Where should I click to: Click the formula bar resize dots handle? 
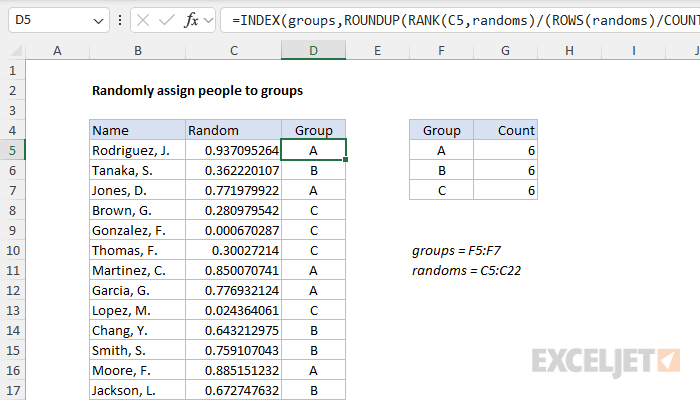[120, 20]
